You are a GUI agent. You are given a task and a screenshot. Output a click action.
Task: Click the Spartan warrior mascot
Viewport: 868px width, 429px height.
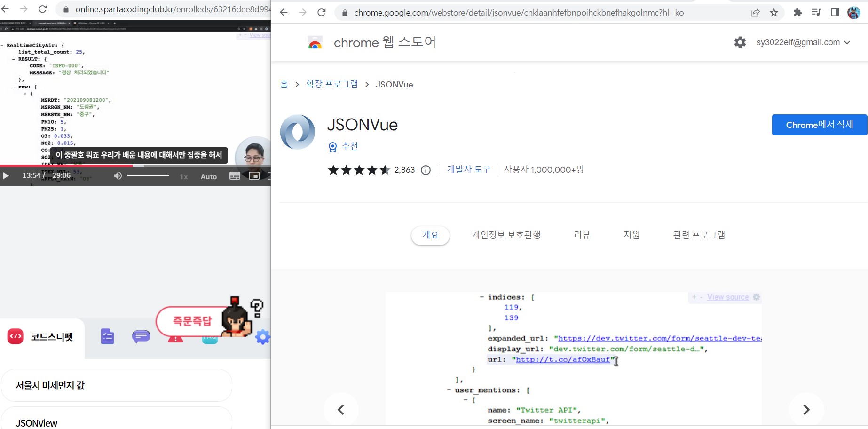coord(237,317)
